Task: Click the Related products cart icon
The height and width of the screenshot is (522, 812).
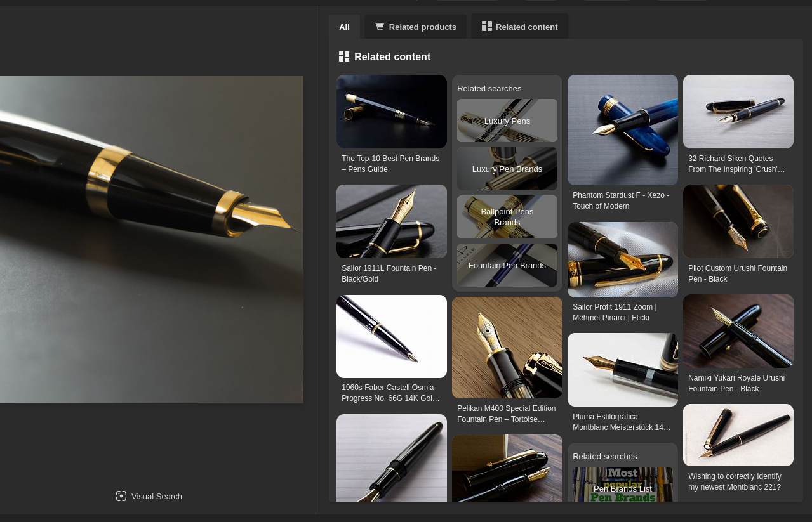Action: coord(380,27)
